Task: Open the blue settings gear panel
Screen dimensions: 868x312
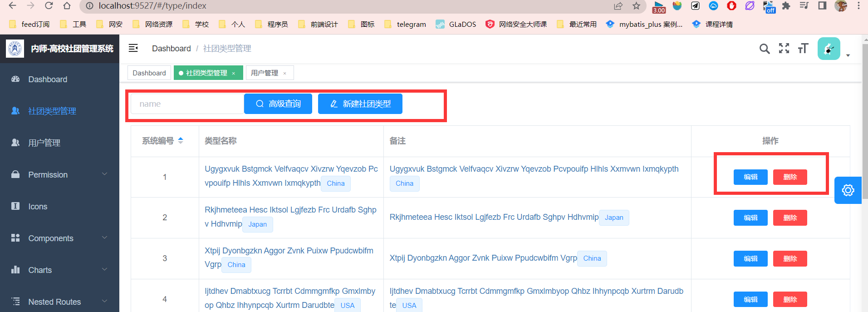Action: coord(848,190)
